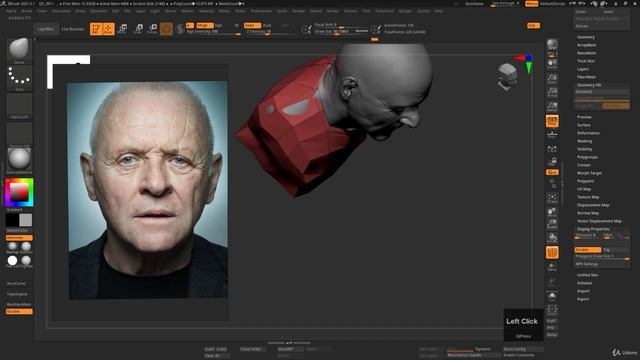Toggle the Floor grid button
The image size is (640, 360).
click(552, 135)
